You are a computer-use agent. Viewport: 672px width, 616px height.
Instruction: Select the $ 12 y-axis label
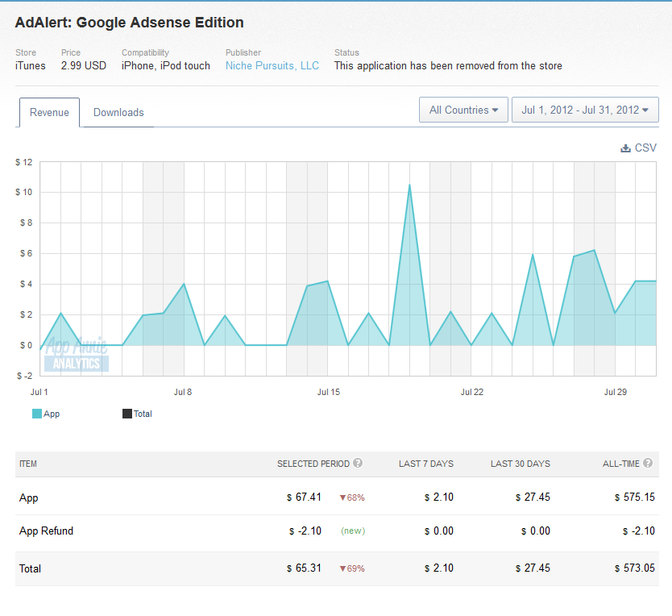24,162
